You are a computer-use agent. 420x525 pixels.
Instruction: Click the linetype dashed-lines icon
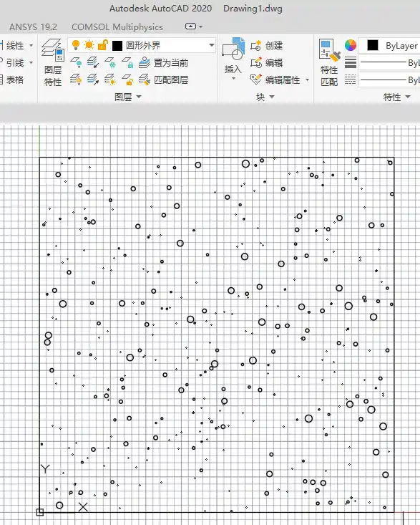(351, 80)
